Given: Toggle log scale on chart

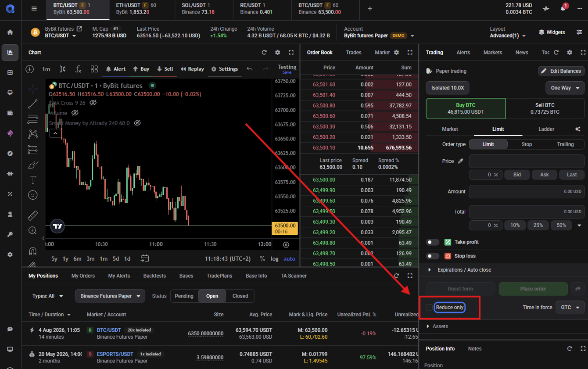Looking at the screenshot, I should [274, 258].
